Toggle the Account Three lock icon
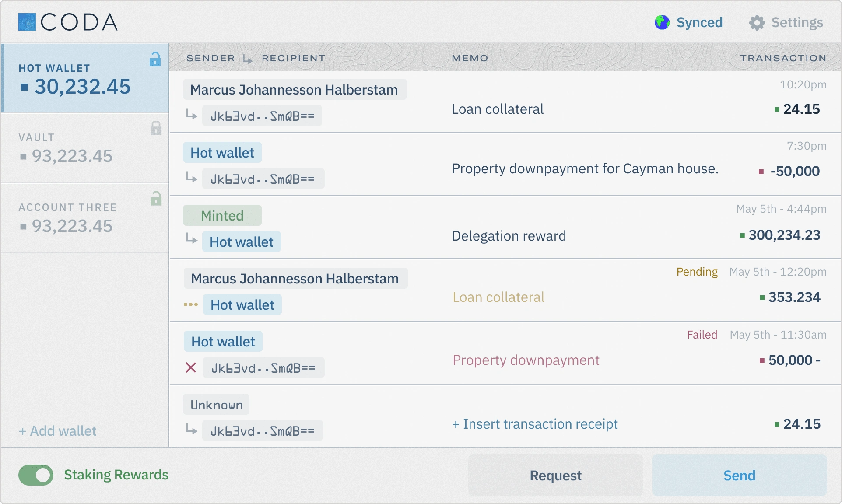Image resolution: width=842 pixels, height=504 pixels. (x=156, y=198)
